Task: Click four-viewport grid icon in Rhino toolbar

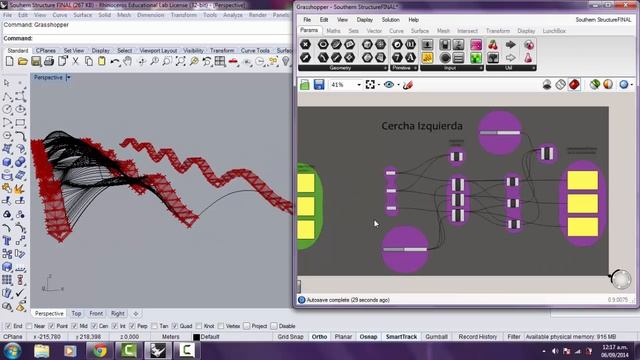Action: pos(220,62)
